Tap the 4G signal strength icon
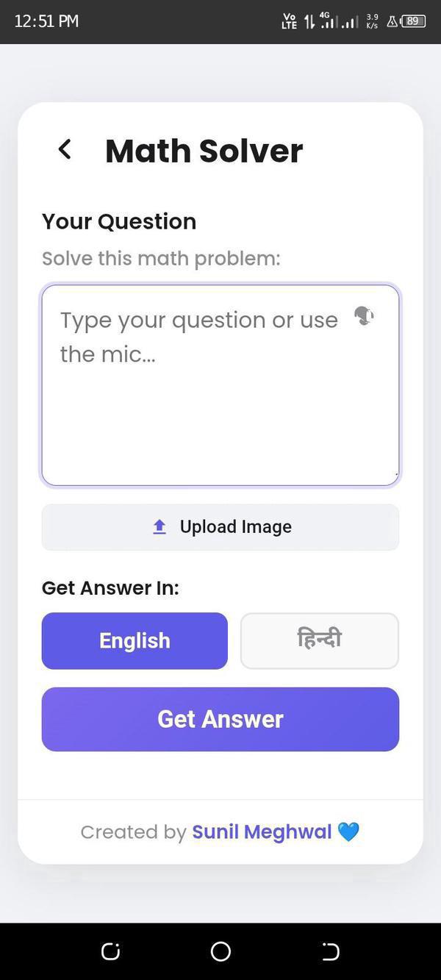 click(329, 21)
